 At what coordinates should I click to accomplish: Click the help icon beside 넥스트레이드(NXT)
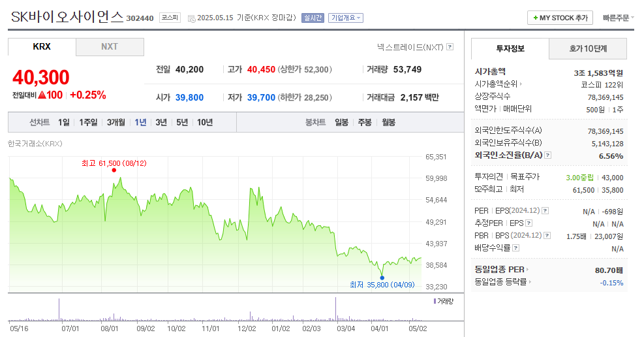tap(450, 47)
